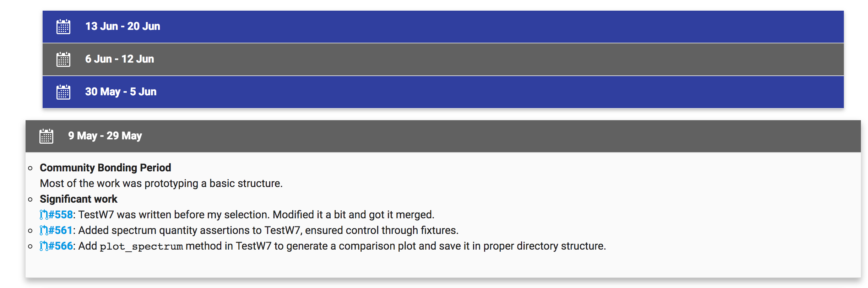Click calendar icon beside 30 May - 5 Jun
This screenshot has width=868, height=288.
(x=63, y=92)
